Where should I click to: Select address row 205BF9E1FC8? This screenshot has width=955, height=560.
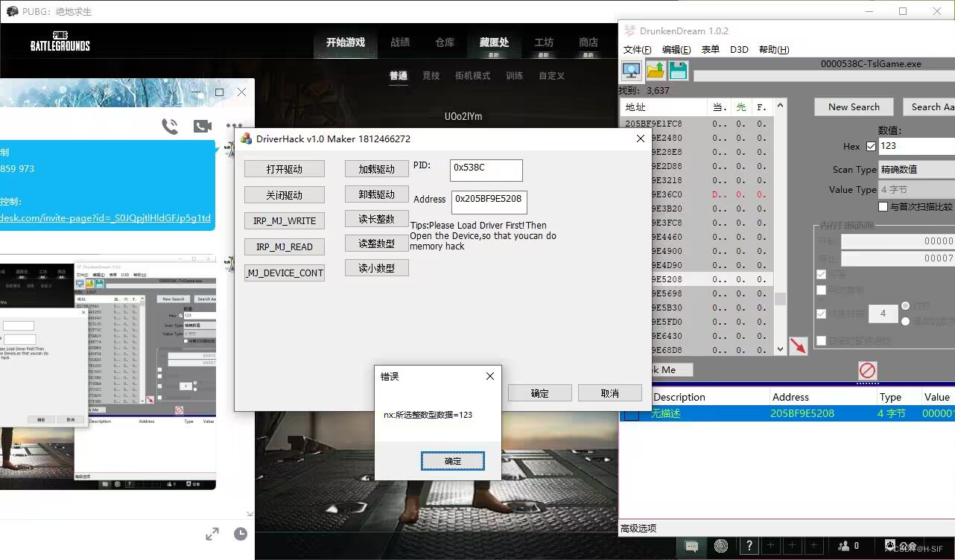click(697, 124)
